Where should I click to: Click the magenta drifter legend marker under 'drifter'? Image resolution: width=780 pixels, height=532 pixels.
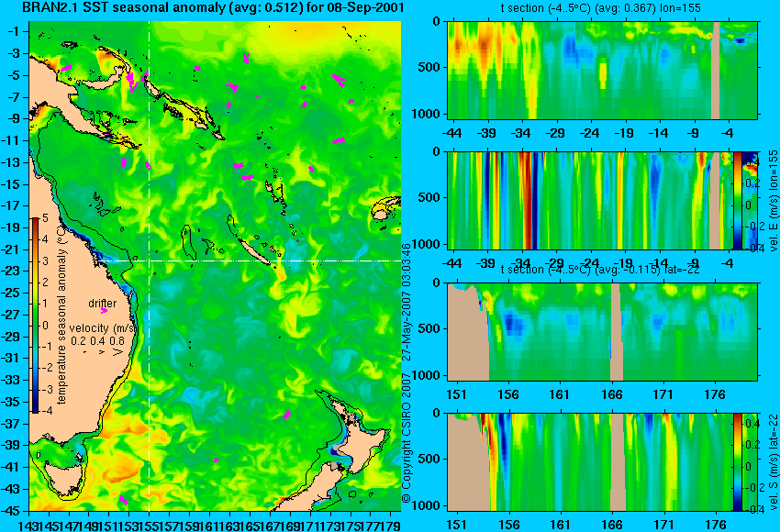pos(104,311)
